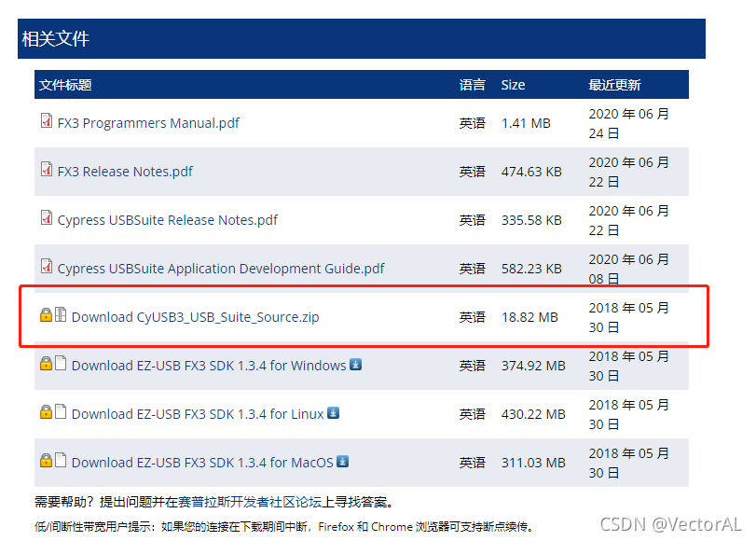756x541 pixels.
Task: Click 英语 language cell in CyUSB3 Source row
Action: [472, 317]
